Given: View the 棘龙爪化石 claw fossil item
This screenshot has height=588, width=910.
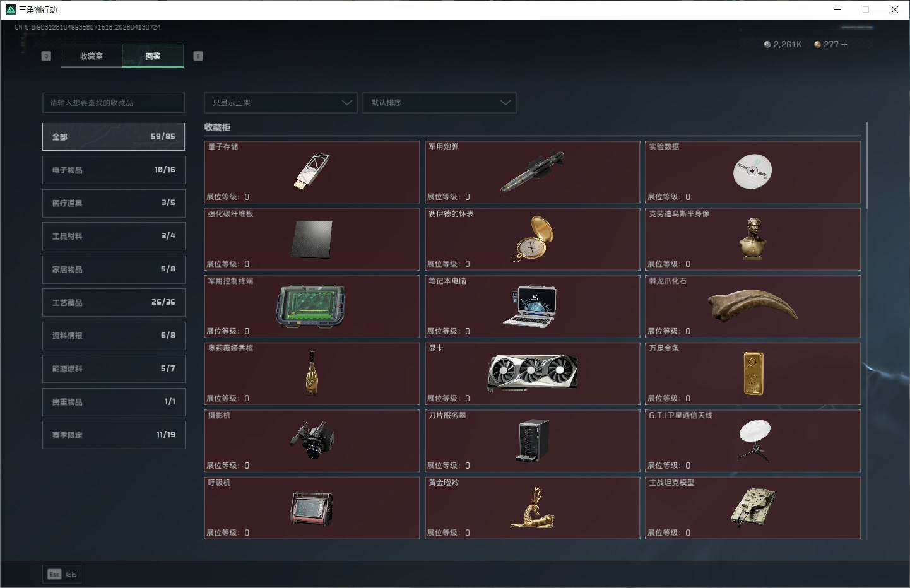Looking at the screenshot, I should tap(753, 306).
